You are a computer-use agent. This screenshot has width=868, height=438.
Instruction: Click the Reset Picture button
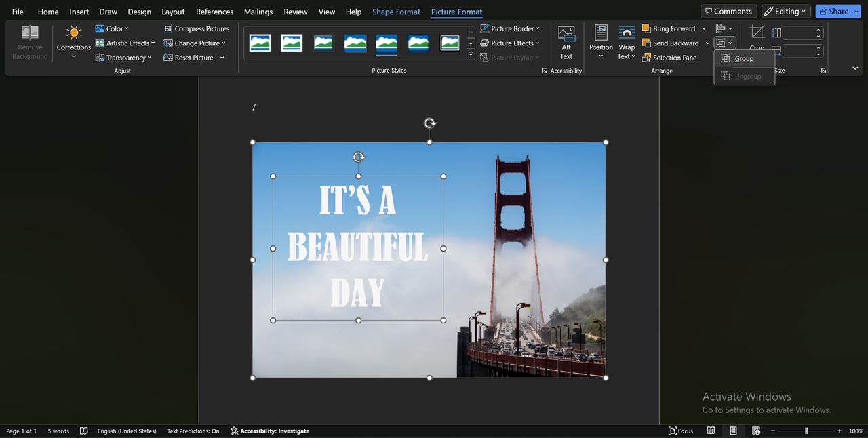[x=189, y=58]
